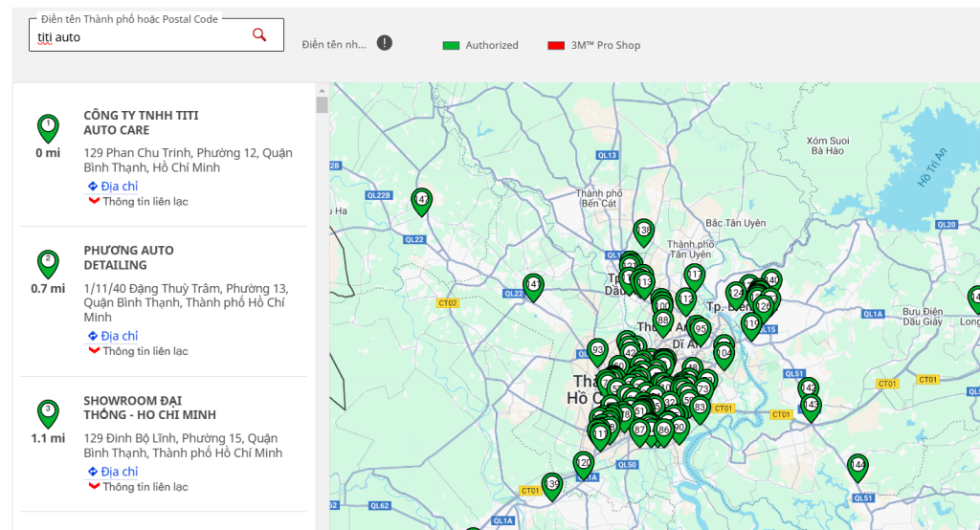Expand contact info for TITI Auto Care
This screenshot has height=530, width=980.
[x=145, y=202]
